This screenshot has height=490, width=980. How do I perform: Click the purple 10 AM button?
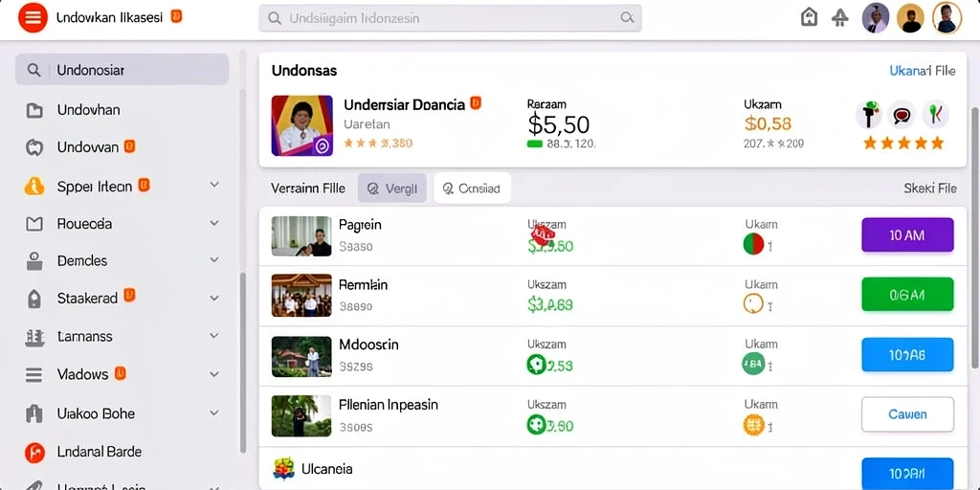point(907,235)
